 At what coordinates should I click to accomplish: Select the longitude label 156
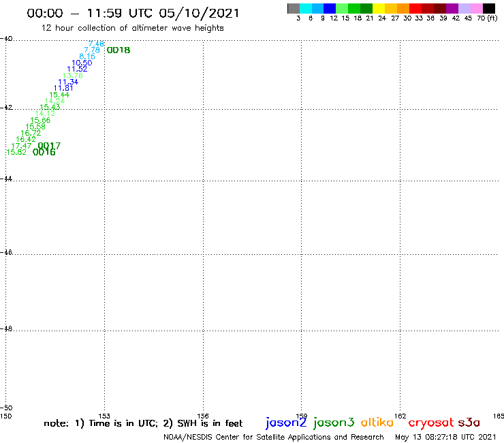coord(203,416)
